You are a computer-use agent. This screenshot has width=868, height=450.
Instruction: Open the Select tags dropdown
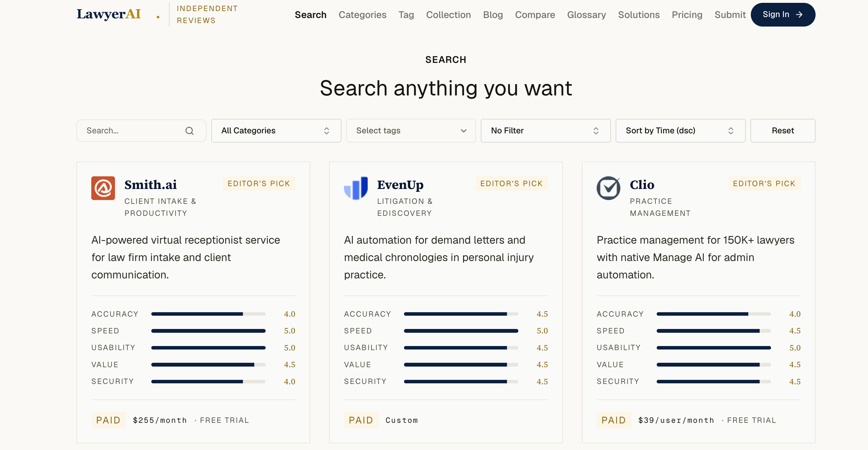click(x=411, y=131)
